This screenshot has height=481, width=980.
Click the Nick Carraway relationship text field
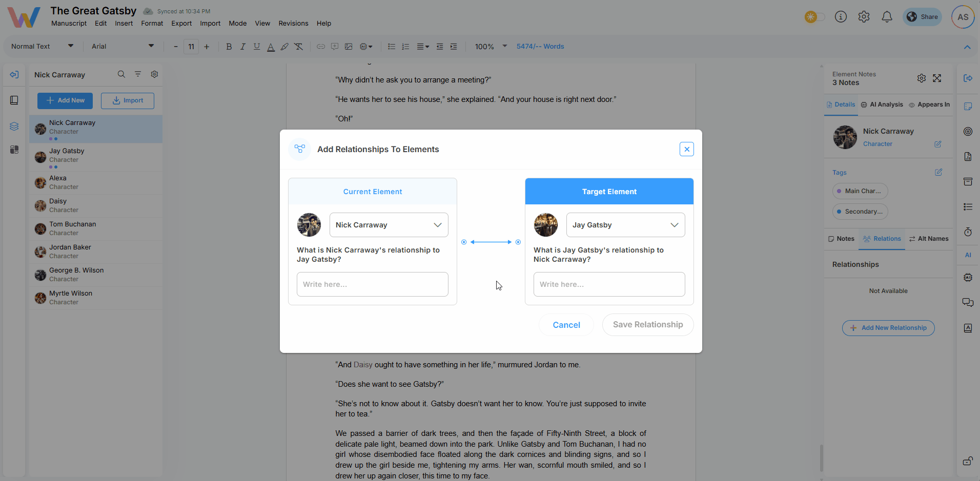point(373,284)
